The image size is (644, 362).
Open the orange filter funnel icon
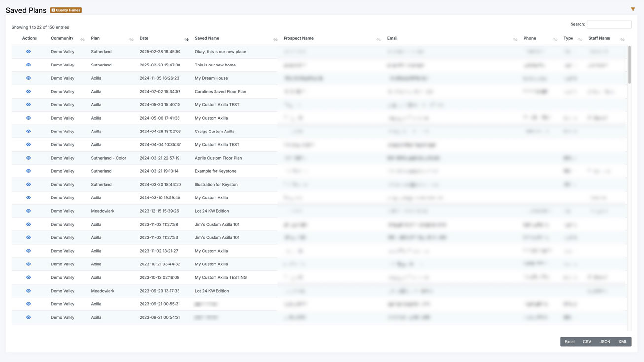(633, 9)
